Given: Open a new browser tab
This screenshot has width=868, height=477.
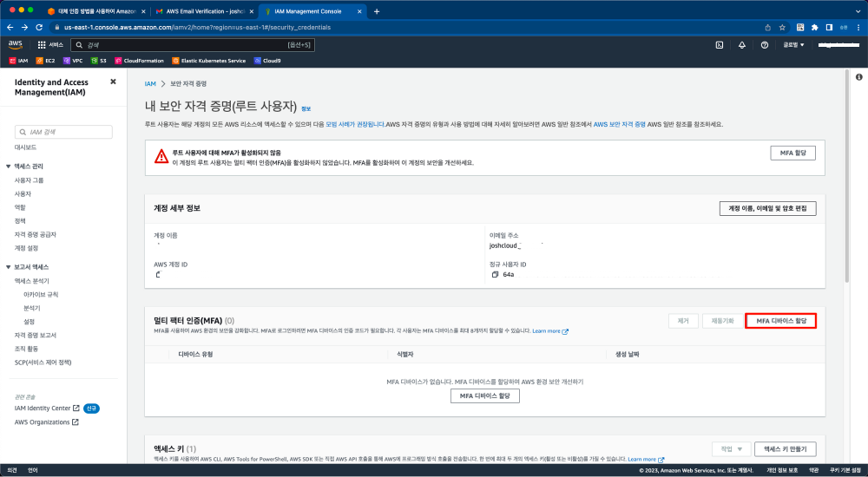Looking at the screenshot, I should [x=377, y=11].
